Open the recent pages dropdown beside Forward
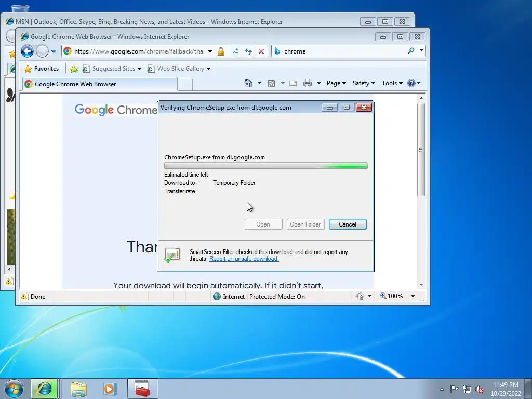 [x=54, y=51]
